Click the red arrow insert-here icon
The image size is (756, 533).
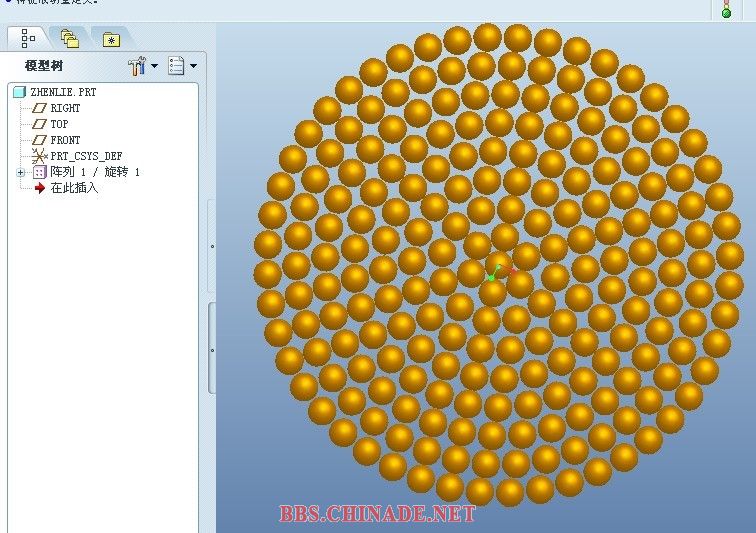coord(40,188)
